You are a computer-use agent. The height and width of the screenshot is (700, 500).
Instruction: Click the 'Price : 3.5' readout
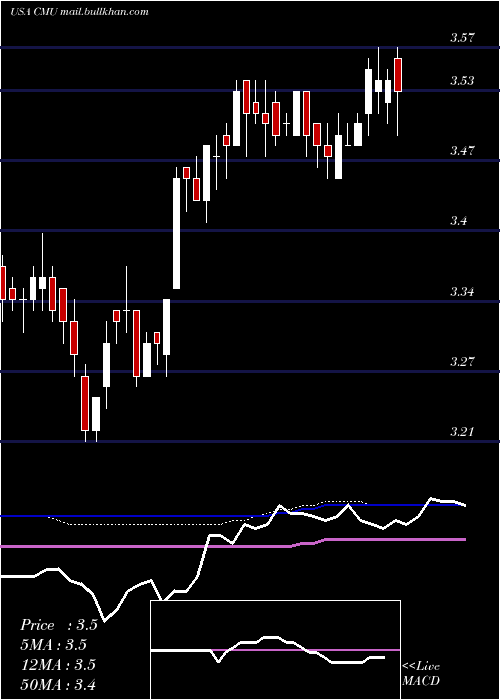59,625
